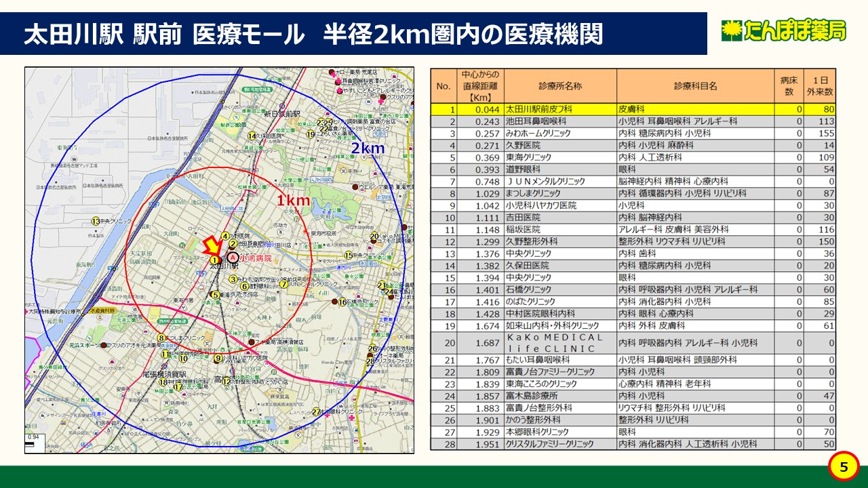Click map marker 27 for 本郷眼科クリニック
This screenshot has height=488, width=868.
[x=316, y=411]
